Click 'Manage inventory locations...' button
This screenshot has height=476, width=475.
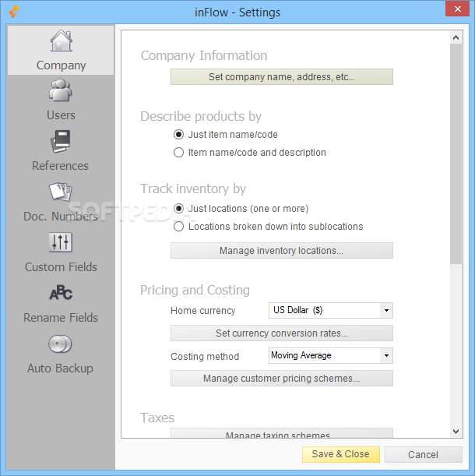point(281,251)
